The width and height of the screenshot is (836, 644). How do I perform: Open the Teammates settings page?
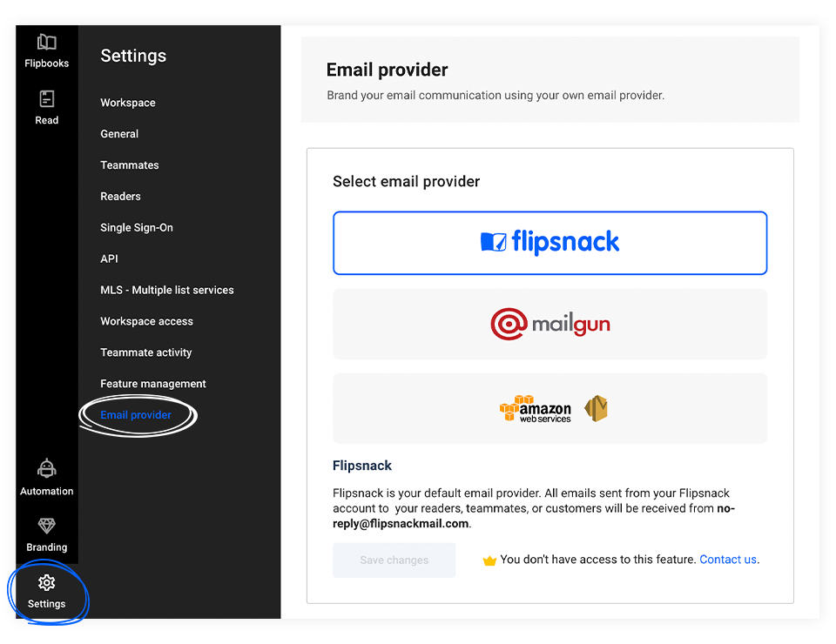point(129,164)
